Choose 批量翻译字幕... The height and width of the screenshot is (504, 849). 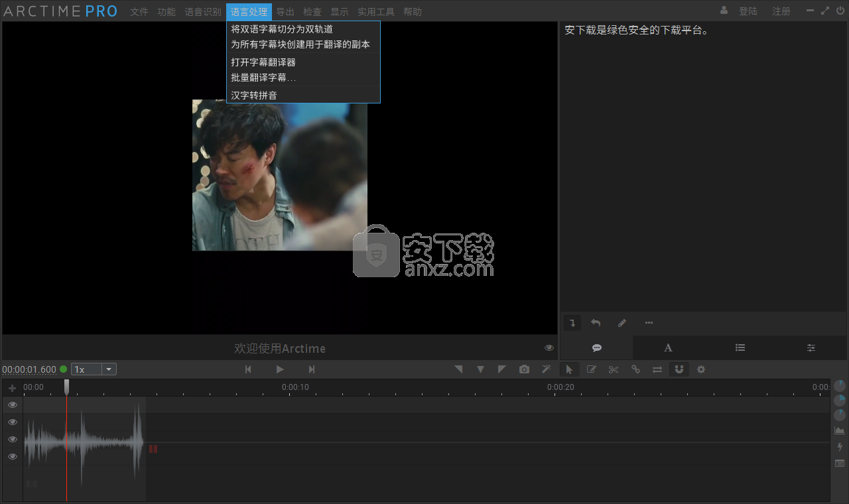(303, 78)
